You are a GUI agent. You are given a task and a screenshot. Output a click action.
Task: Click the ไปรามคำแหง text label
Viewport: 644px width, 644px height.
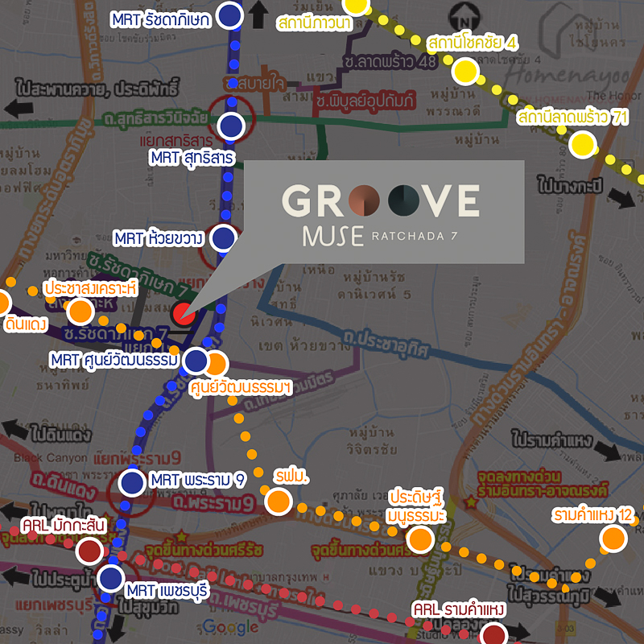[552, 440]
